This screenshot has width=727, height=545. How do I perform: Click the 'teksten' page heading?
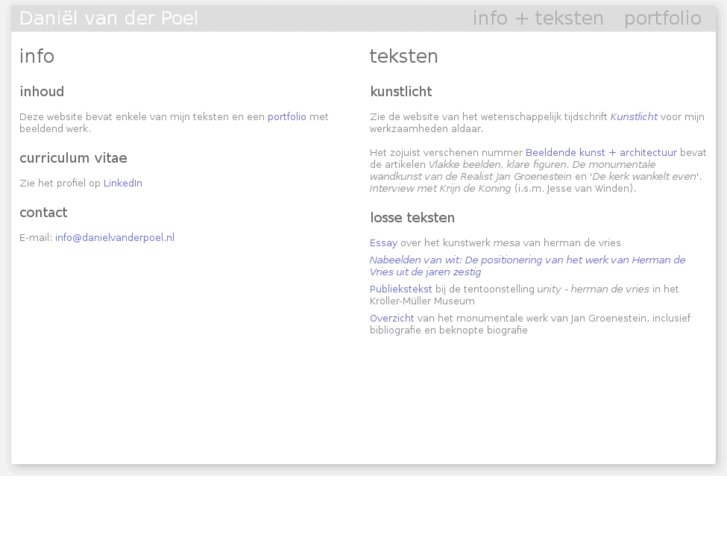[x=403, y=56]
